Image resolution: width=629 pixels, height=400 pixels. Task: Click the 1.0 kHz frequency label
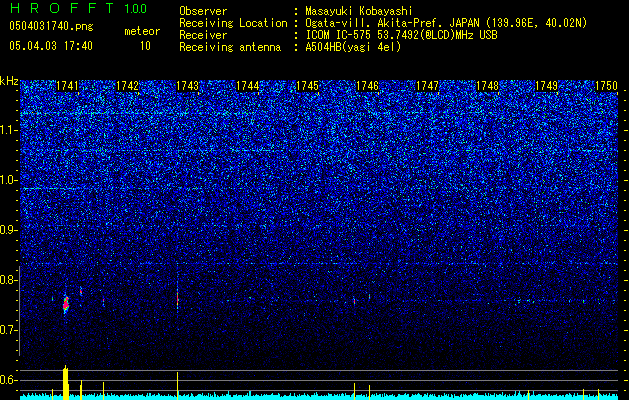9,180
